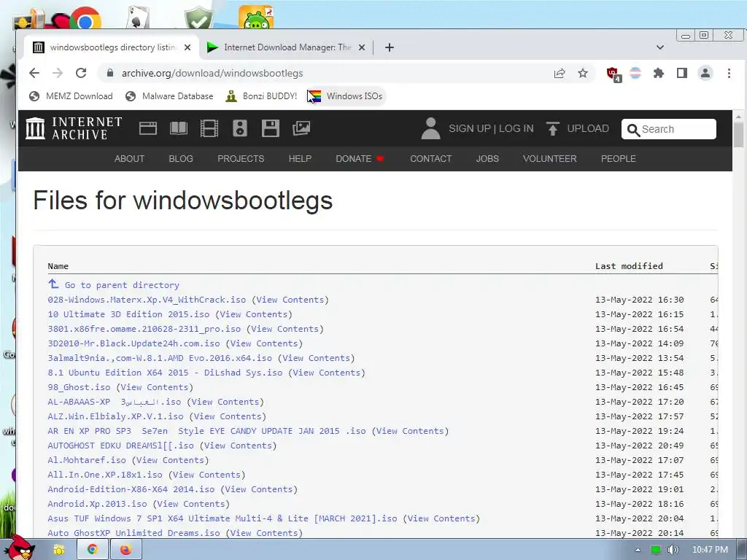Select the windowsbootlegs directory listing tab
This screenshot has height=560, width=747.
pos(112,47)
